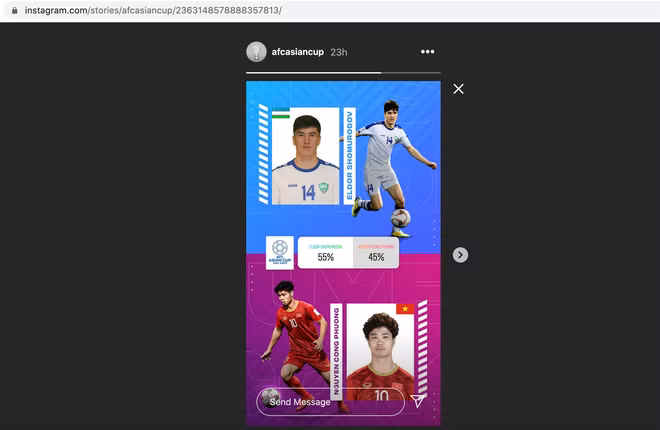Vote for the 55% poll option
This screenshot has width=660, height=430.
tap(326, 253)
